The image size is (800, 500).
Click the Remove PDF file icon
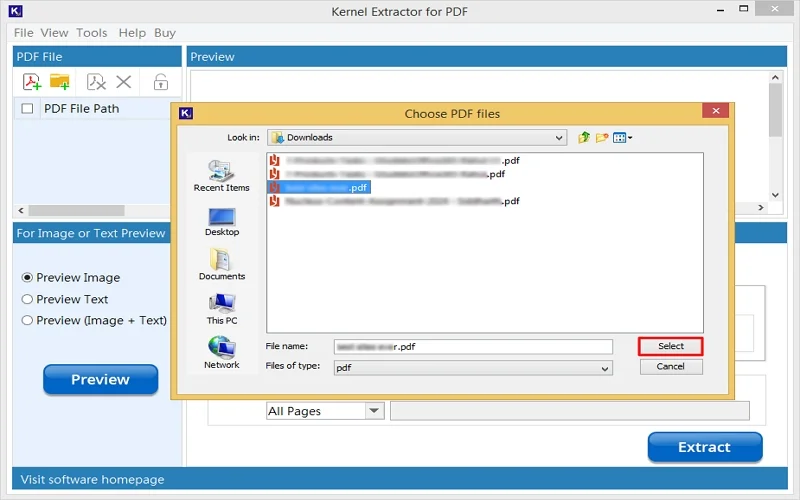point(96,82)
